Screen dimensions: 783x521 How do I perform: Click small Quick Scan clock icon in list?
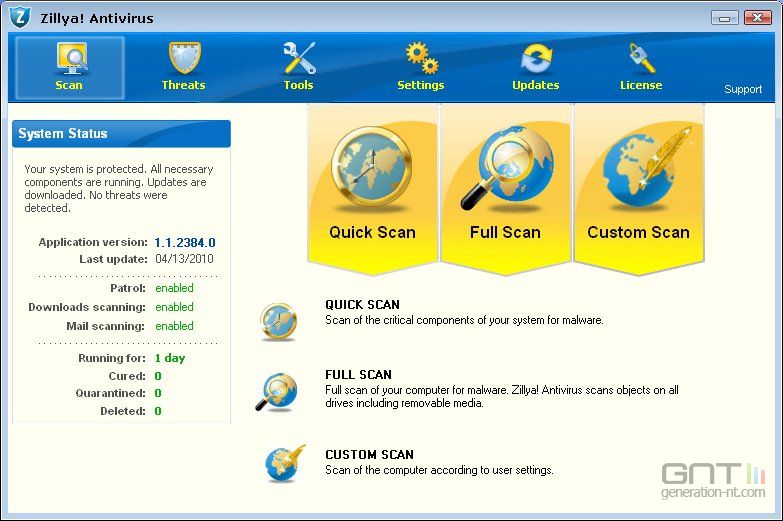click(x=279, y=322)
